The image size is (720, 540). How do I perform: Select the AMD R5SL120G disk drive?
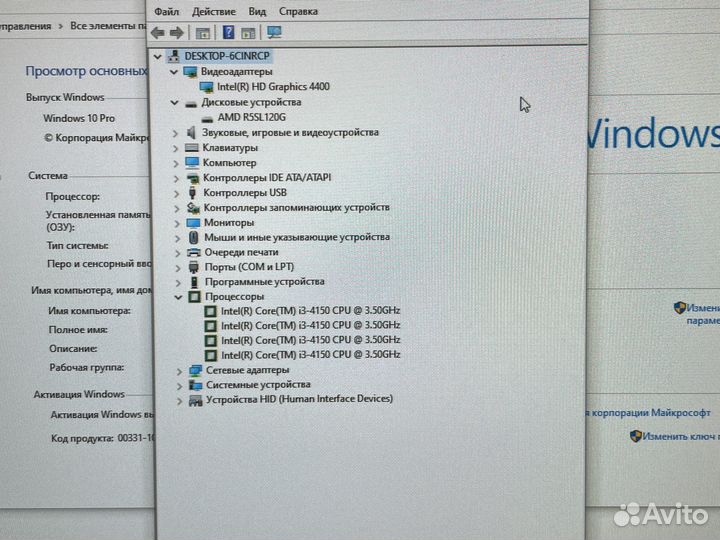252,117
